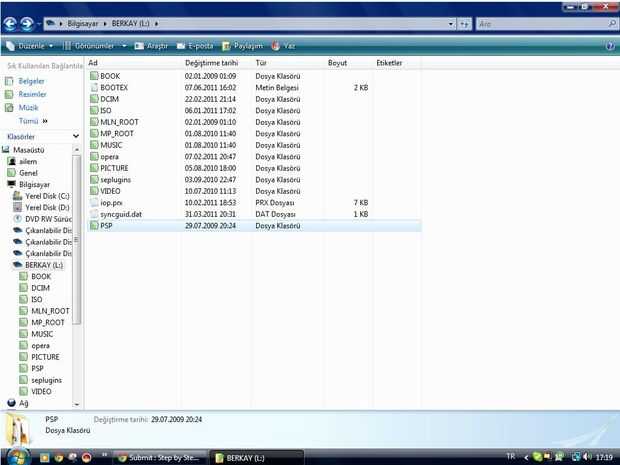
Task: Open Müzik favorite link
Action: pyautogui.click(x=28, y=108)
